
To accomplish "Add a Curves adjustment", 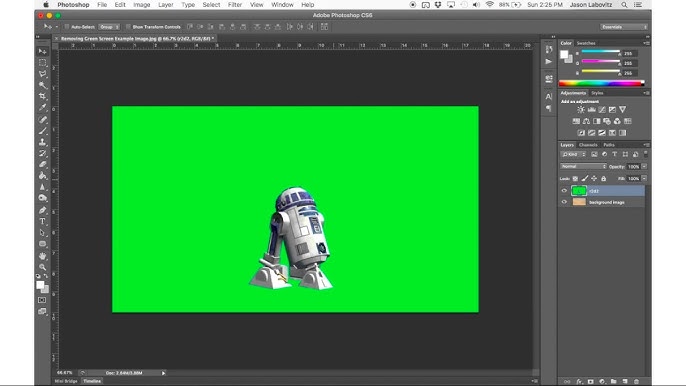I will click(x=602, y=110).
